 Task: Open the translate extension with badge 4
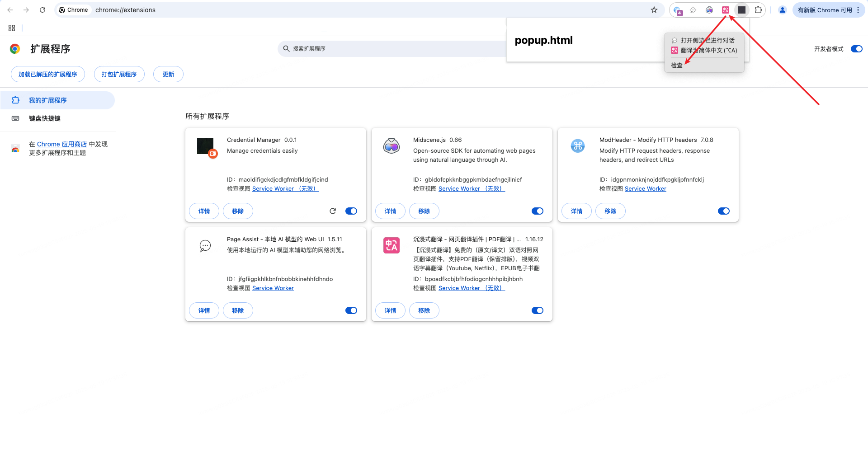pos(677,10)
